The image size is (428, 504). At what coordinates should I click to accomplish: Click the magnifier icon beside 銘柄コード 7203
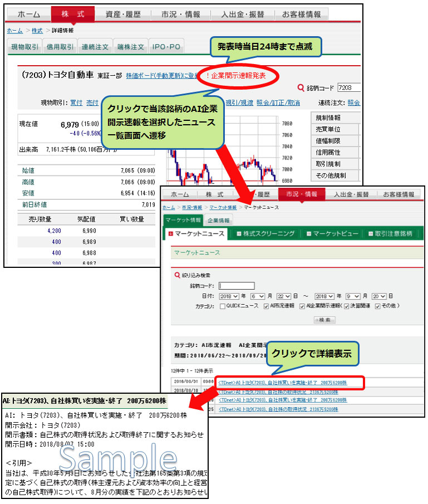pyautogui.click(x=301, y=87)
